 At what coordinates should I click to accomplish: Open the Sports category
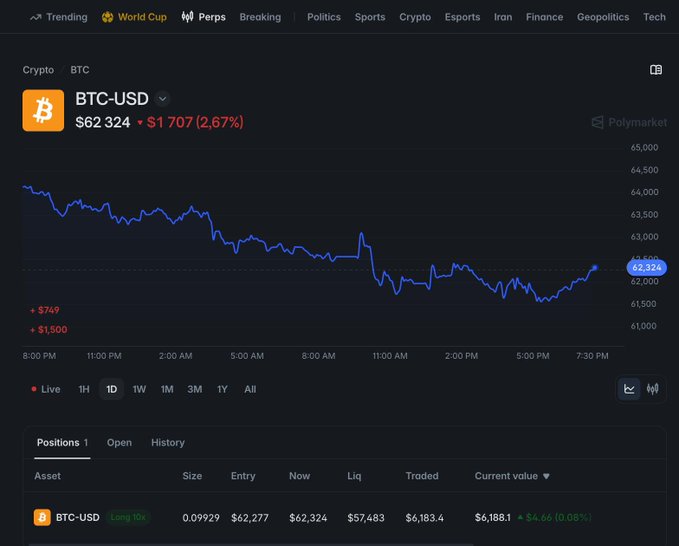pyautogui.click(x=370, y=17)
